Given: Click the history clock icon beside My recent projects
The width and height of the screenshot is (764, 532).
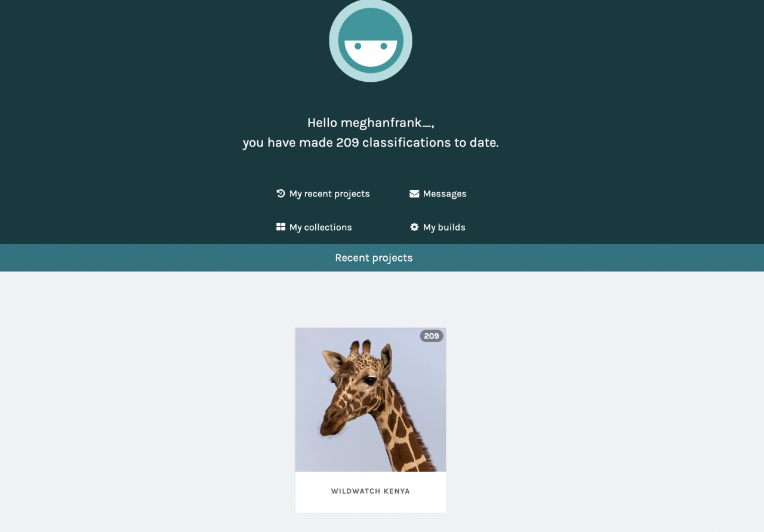Looking at the screenshot, I should [x=281, y=193].
